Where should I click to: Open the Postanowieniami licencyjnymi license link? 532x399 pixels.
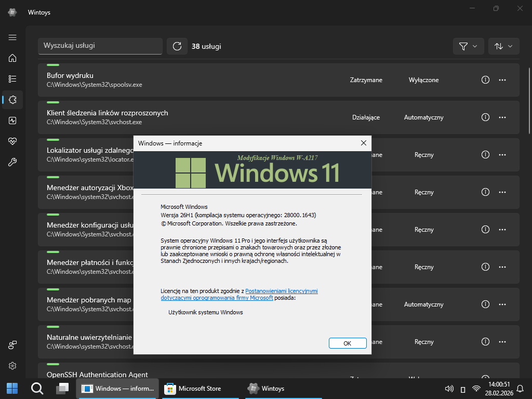point(281,291)
